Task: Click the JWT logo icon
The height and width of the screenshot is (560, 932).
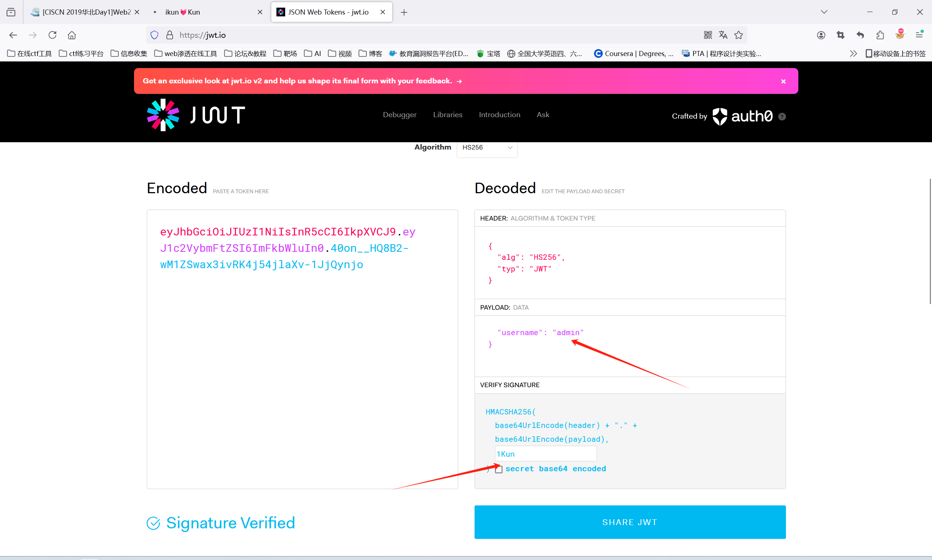Action: coord(163,115)
